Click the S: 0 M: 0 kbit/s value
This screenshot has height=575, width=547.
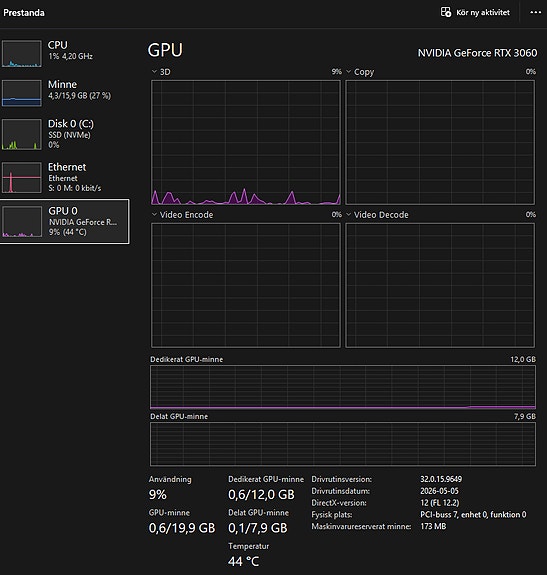point(74,188)
